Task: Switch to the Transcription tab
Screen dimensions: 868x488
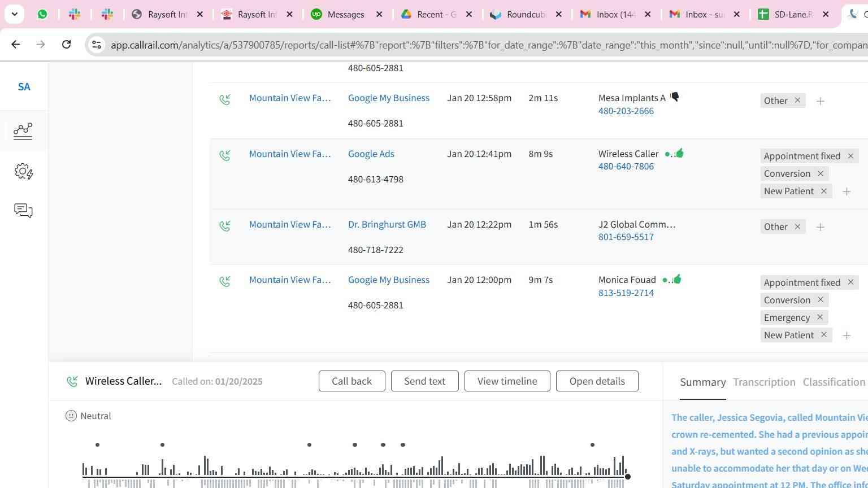Action: click(x=764, y=382)
